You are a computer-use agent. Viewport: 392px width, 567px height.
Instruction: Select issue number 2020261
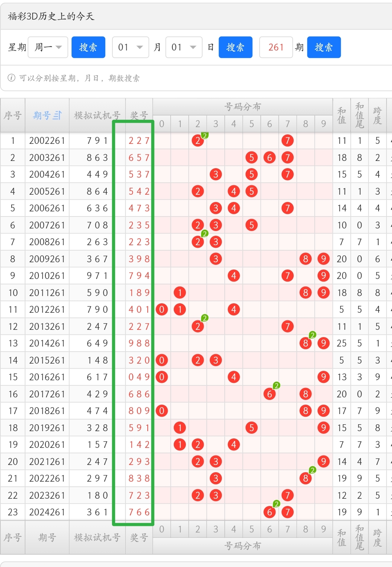(47, 445)
